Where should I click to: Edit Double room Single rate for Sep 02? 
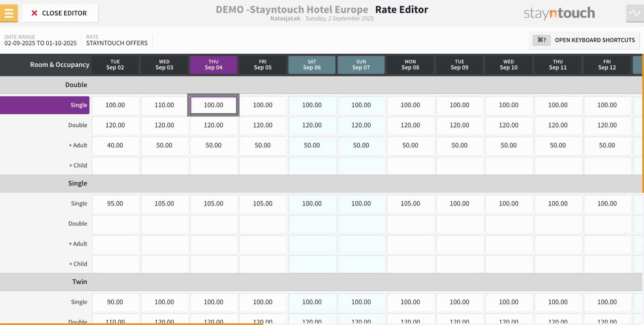[115, 105]
